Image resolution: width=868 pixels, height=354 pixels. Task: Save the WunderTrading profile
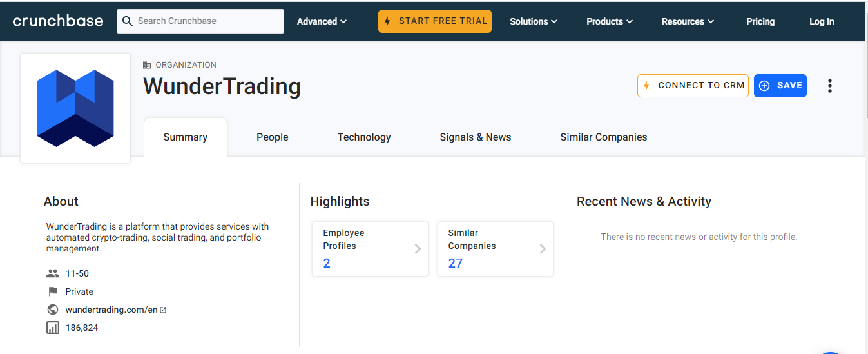pos(780,85)
